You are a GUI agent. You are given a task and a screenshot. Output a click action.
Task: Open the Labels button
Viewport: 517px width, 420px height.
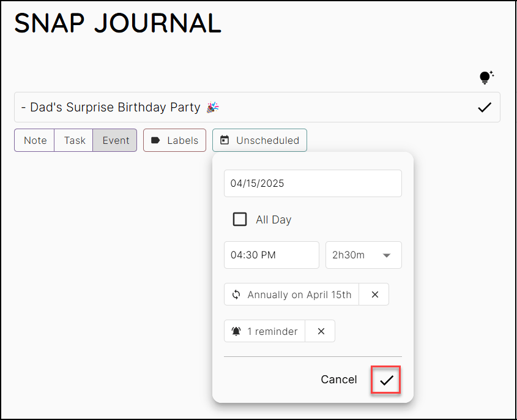(175, 140)
